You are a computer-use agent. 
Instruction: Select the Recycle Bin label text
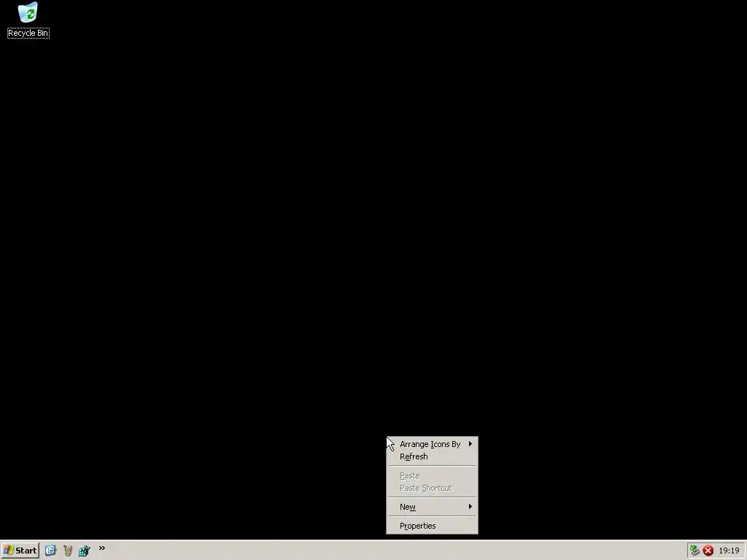[x=28, y=33]
